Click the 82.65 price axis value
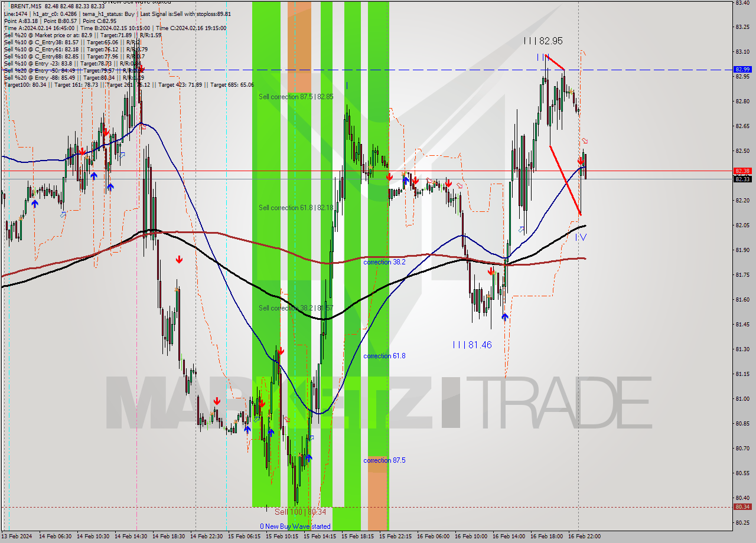 click(x=742, y=126)
